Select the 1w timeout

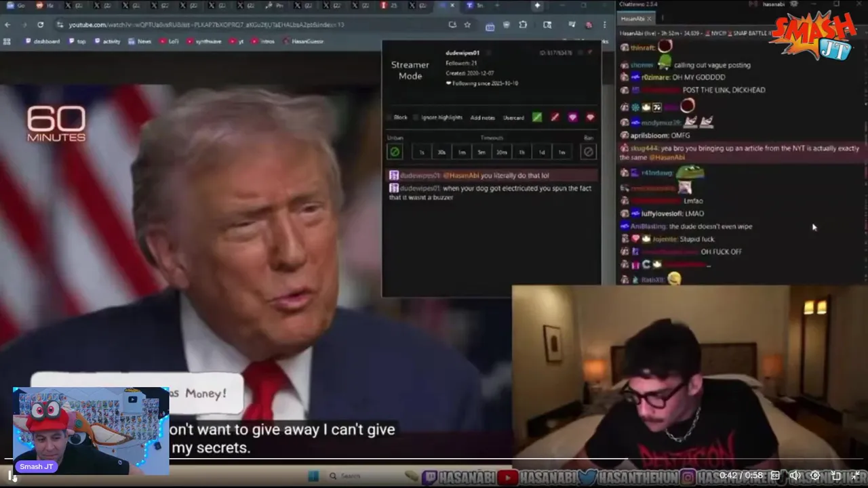[x=561, y=152]
